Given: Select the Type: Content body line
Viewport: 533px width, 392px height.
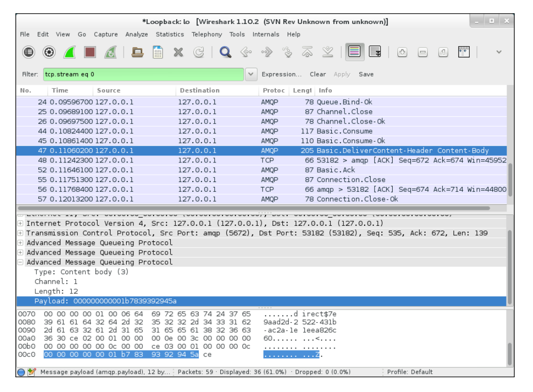Looking at the screenshot, I should (262, 272).
